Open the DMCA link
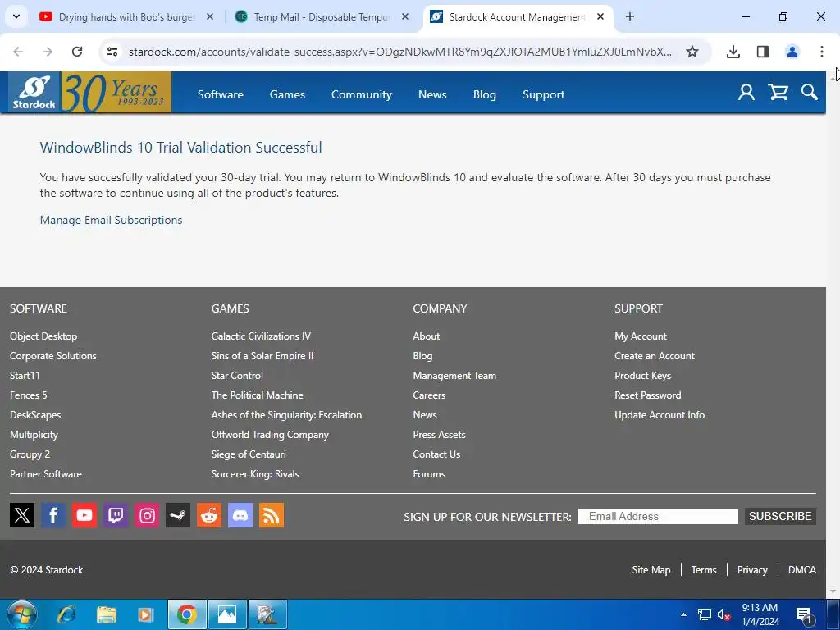 point(802,570)
